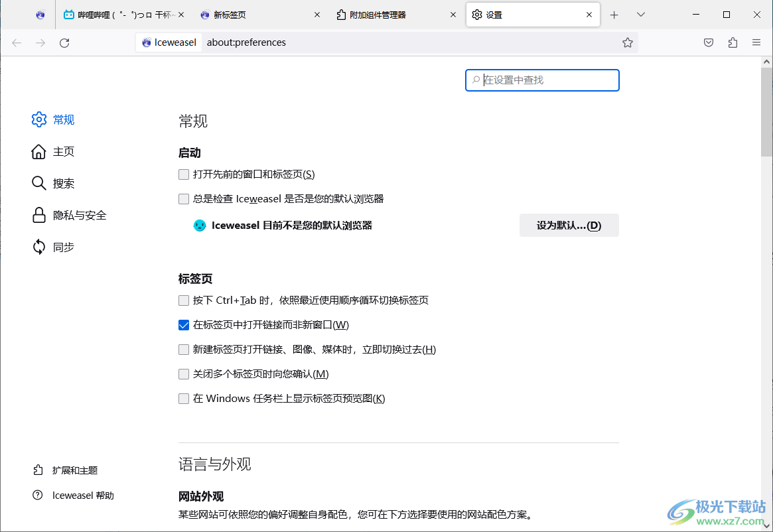This screenshot has height=532, width=773.
Task: Open the 搜索 magnifier icon category
Action: [38, 183]
